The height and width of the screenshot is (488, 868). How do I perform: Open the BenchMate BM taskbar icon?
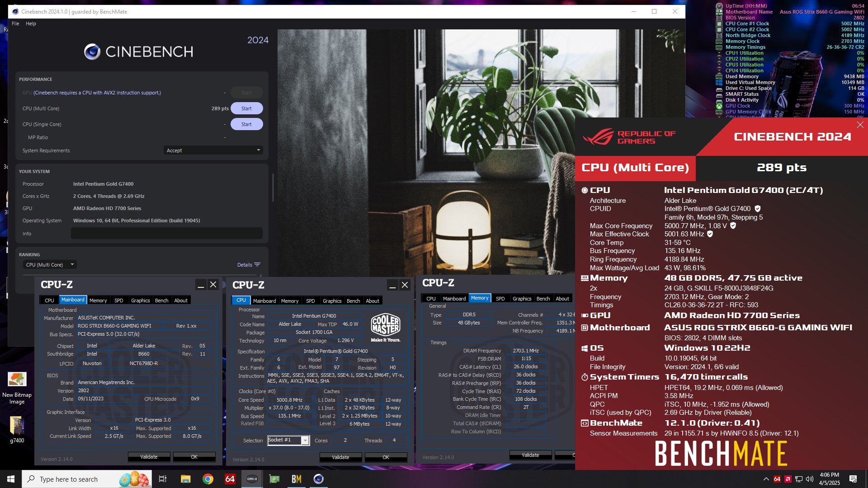pyautogui.click(x=296, y=479)
